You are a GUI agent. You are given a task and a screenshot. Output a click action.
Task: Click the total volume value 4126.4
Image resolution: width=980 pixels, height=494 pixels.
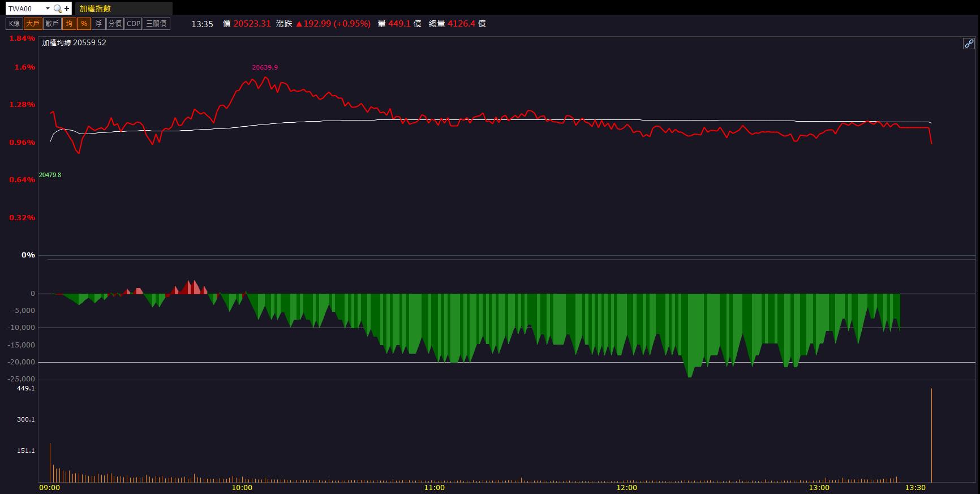pos(461,24)
